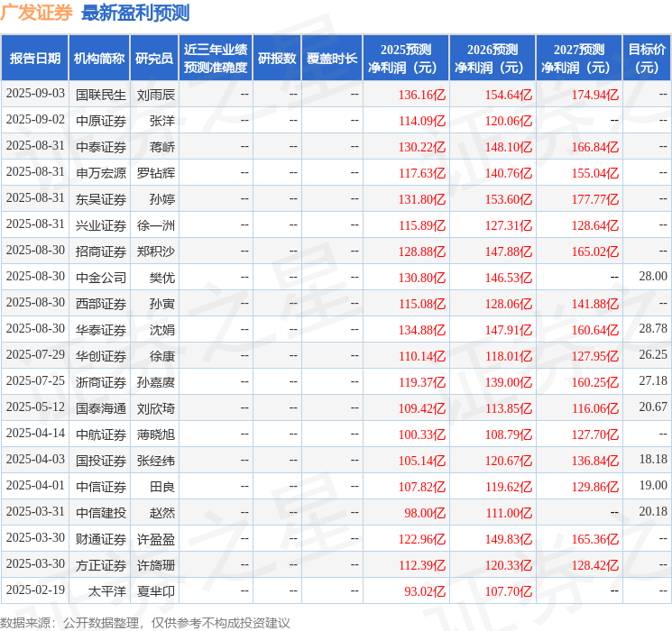Select the 中航证券 institution cell
This screenshot has width=672, height=631.
click(x=101, y=434)
